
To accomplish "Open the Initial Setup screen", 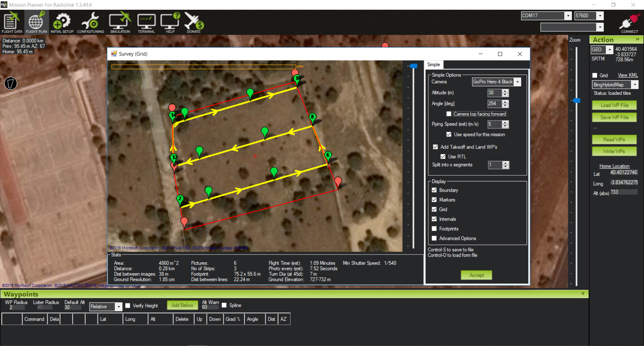I will (62, 22).
